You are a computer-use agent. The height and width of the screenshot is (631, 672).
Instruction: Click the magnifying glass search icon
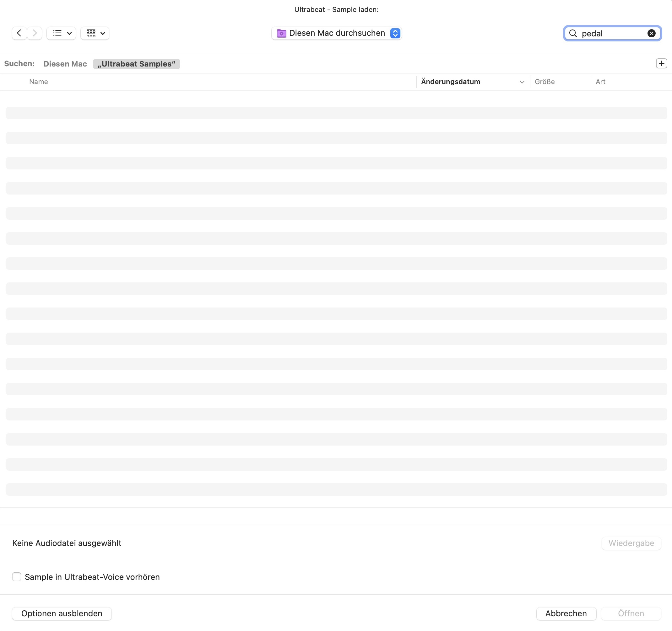point(573,33)
